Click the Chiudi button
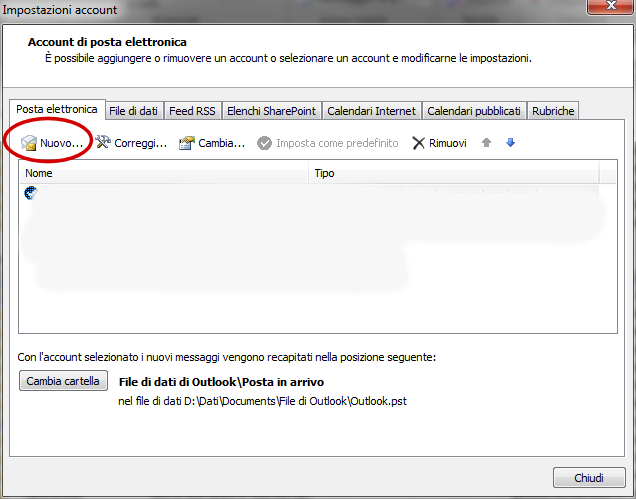This screenshot has height=499, width=636. pos(589,477)
